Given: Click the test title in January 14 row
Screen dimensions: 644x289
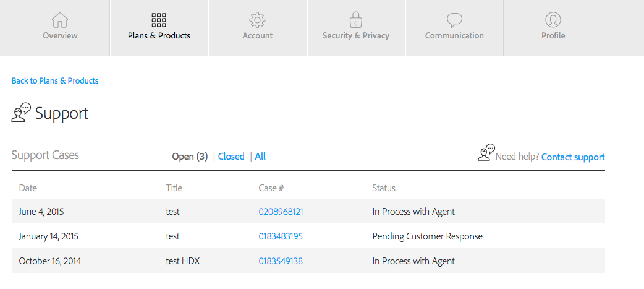Looking at the screenshot, I should (172, 236).
